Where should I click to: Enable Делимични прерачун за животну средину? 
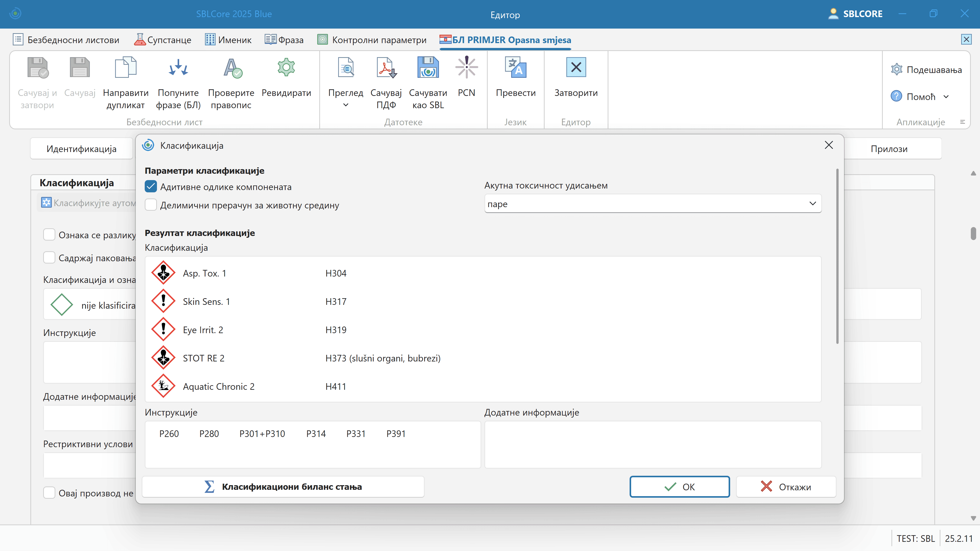point(151,205)
